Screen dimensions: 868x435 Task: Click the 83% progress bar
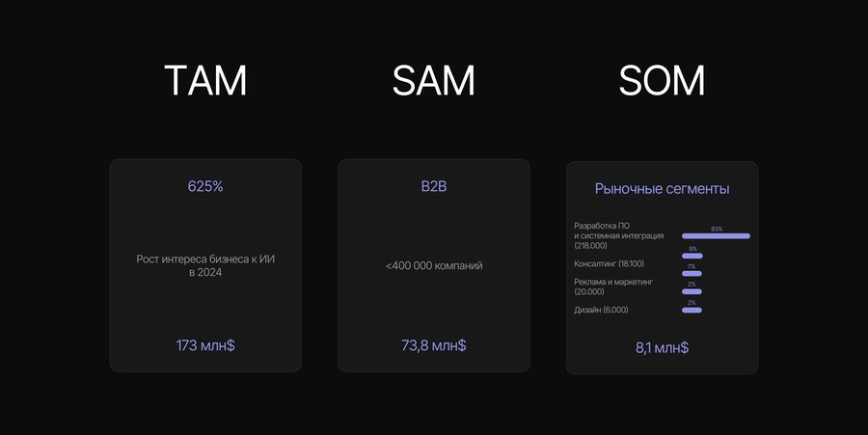pos(716,236)
